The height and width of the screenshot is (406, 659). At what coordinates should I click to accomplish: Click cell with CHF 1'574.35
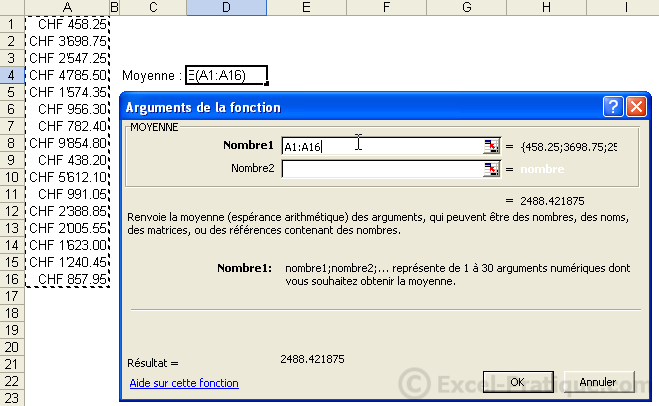pos(67,92)
